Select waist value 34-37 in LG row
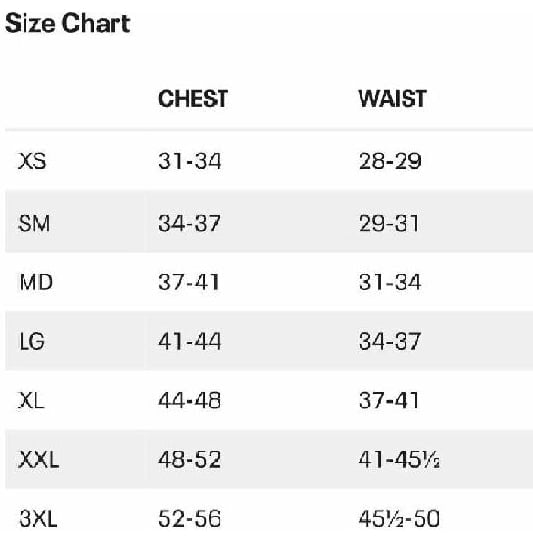 pos(390,341)
